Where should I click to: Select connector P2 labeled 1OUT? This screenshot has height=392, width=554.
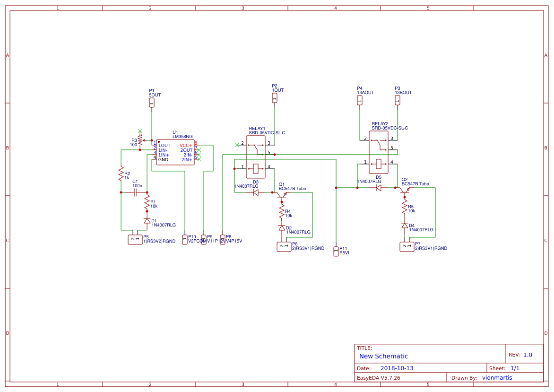pyautogui.click(x=274, y=98)
